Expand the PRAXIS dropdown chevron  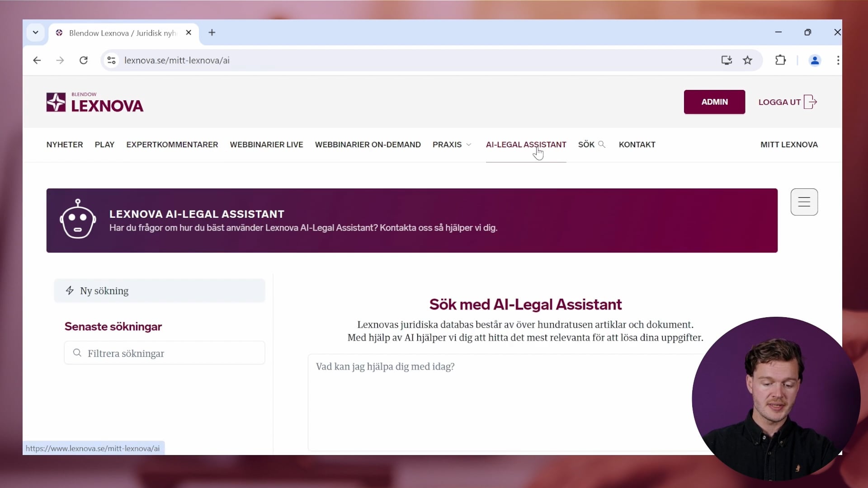pos(469,145)
